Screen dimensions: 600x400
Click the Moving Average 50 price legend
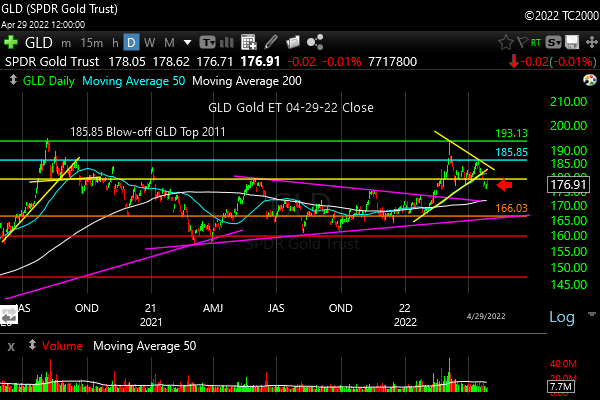coord(134,80)
